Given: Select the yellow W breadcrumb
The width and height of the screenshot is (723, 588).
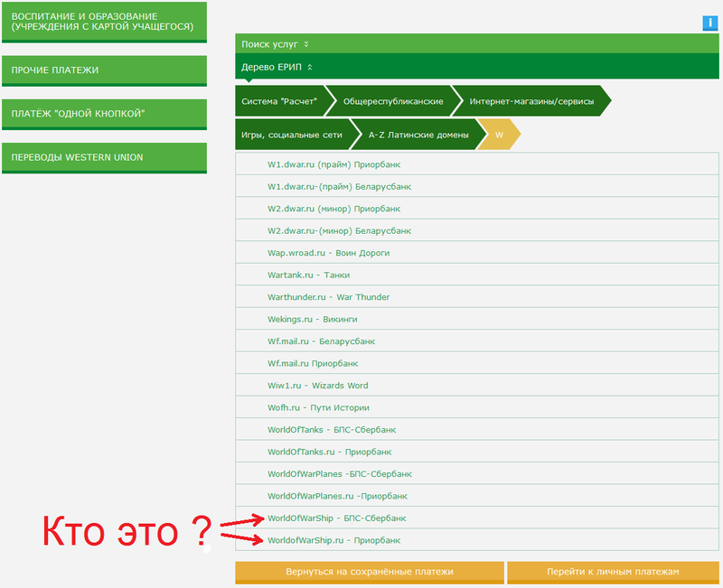Looking at the screenshot, I should [499, 135].
